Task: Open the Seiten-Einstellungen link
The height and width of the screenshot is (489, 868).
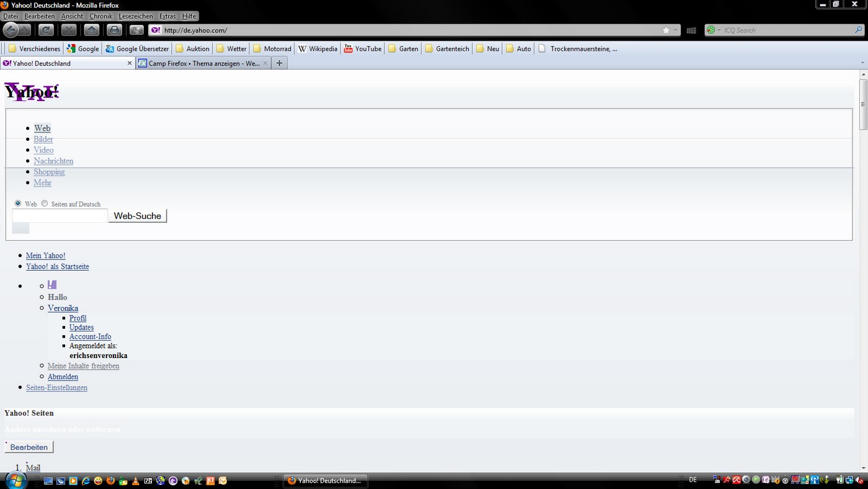Action: [56, 387]
